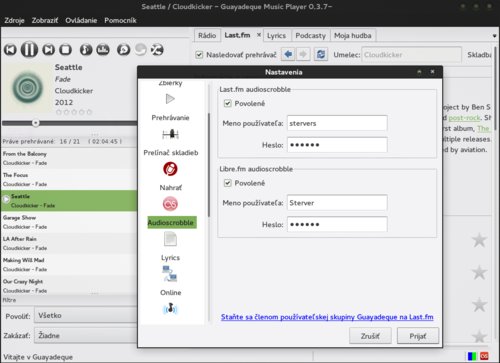This screenshot has width=500, height=363.
Task: Open the Zobraziť menu
Action: (x=45, y=20)
